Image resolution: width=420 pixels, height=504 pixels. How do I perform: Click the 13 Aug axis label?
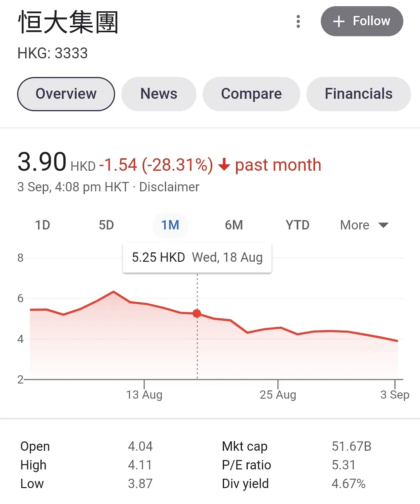point(144,395)
